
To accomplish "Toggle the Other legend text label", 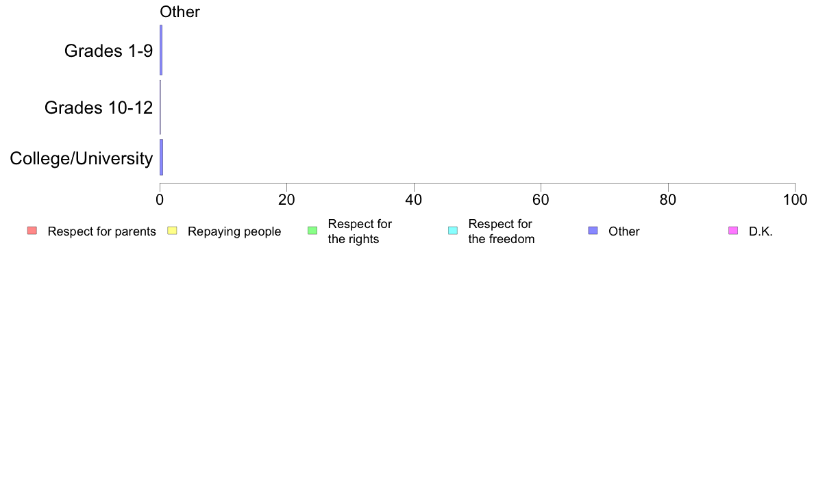I will coord(624,231).
